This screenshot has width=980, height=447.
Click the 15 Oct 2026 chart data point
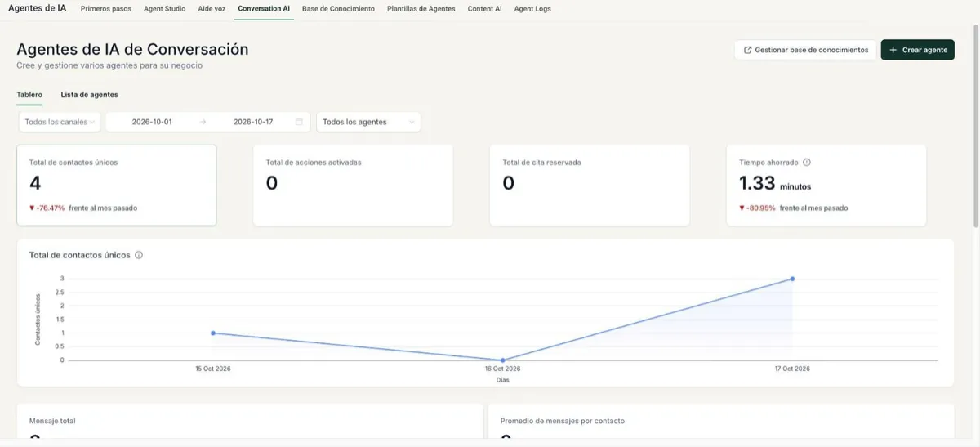tap(213, 333)
